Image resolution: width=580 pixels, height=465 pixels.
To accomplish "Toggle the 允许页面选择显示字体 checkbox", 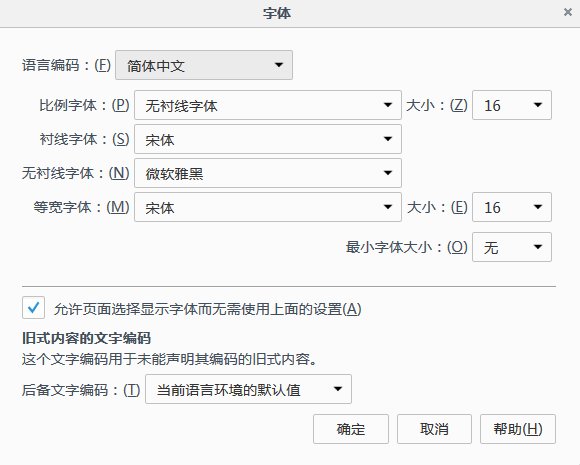I will pyautogui.click(x=33, y=307).
